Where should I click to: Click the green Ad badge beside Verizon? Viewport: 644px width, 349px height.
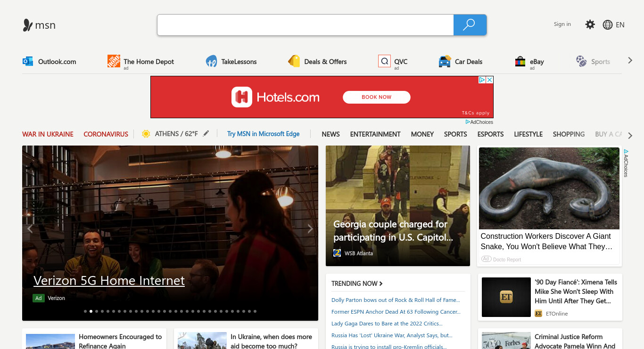pyautogui.click(x=39, y=298)
